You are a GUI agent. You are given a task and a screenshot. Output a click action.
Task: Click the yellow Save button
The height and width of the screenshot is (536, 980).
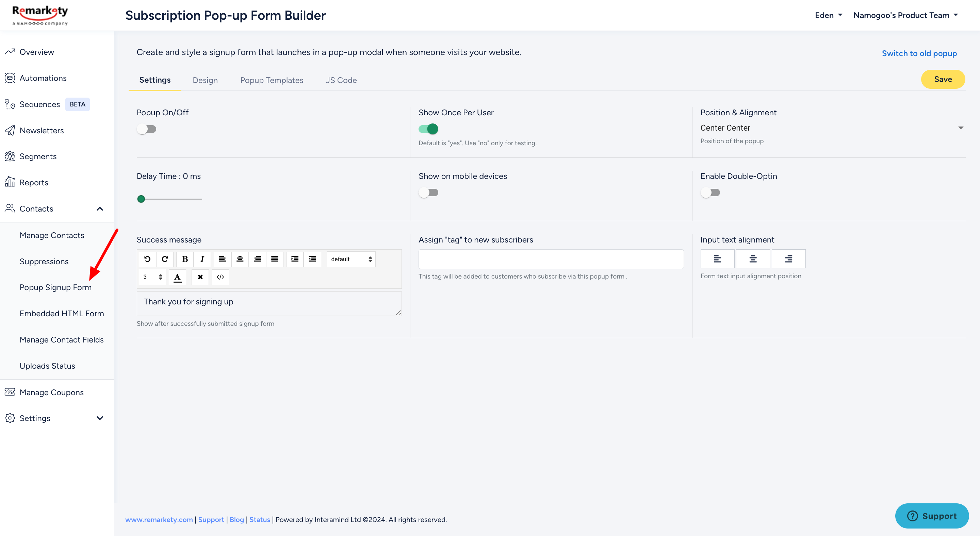[943, 80]
